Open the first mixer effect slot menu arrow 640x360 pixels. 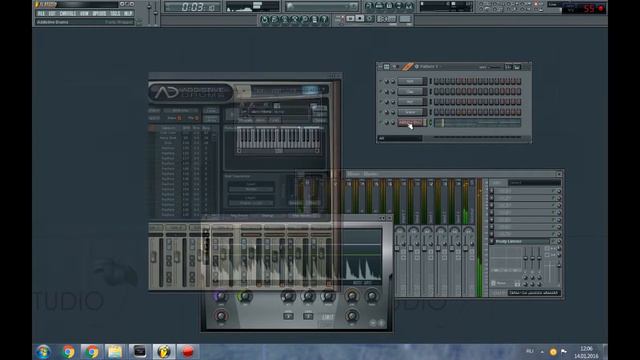(491, 191)
